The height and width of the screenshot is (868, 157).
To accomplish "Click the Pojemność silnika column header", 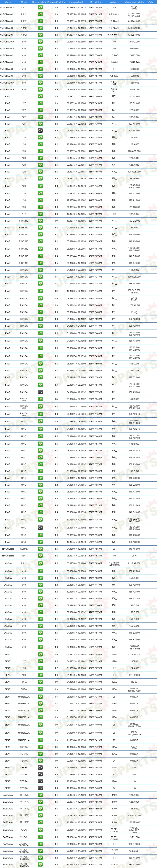I will point(56,2).
